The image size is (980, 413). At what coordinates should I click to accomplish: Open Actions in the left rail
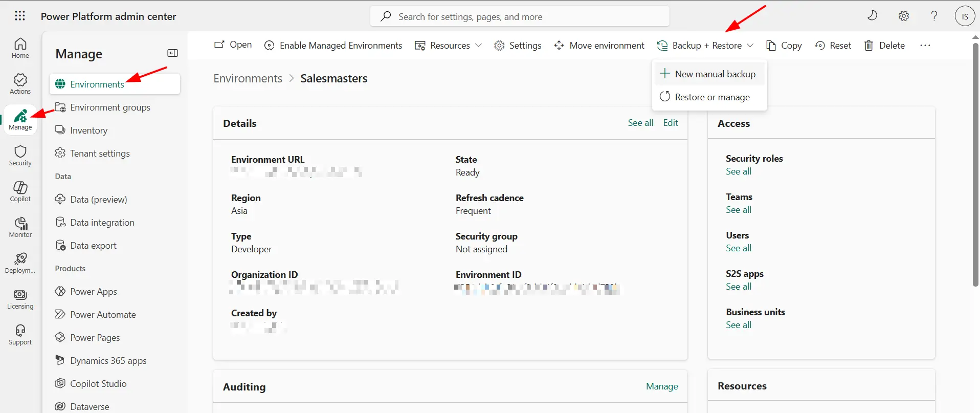(20, 84)
